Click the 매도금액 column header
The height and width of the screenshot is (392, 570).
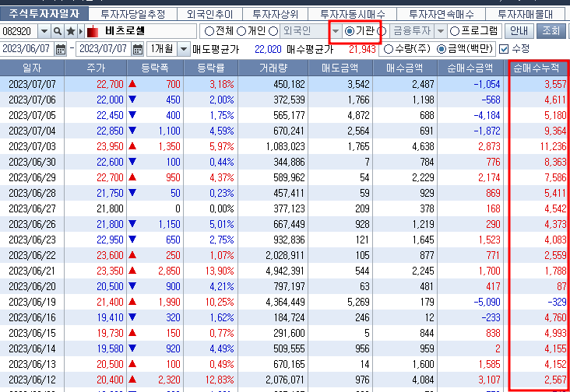[x=340, y=68]
